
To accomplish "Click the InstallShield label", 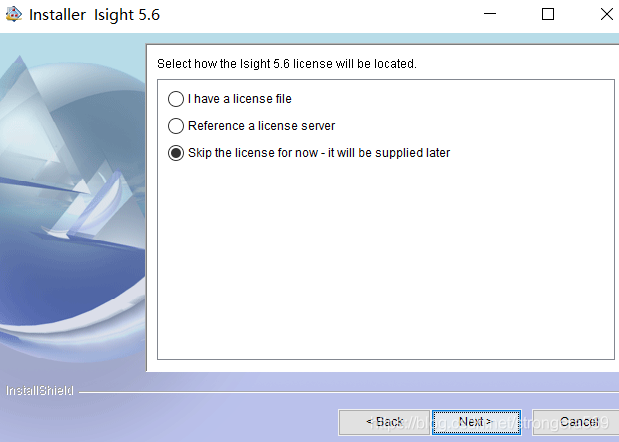I will pos(40,391).
